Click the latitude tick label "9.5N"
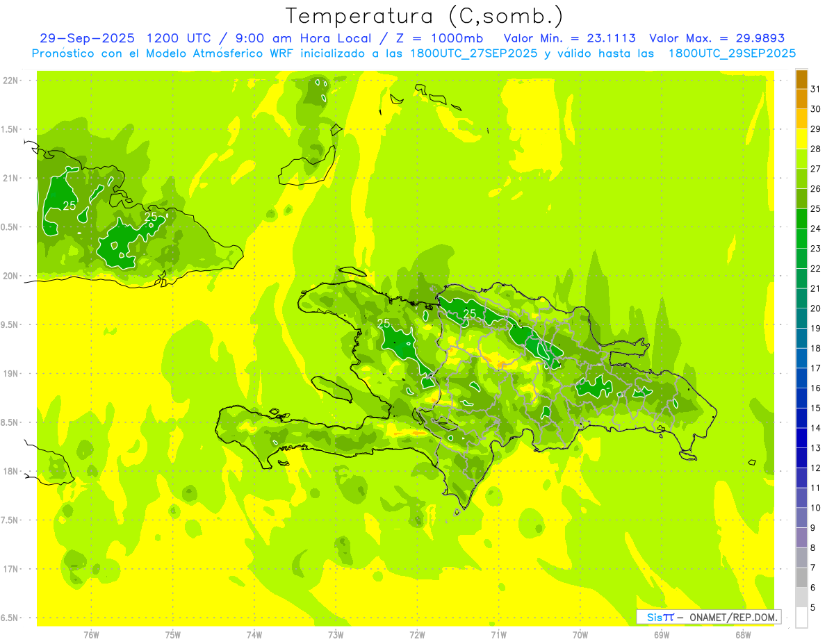Image resolution: width=834 pixels, height=644 pixels. click(10, 324)
